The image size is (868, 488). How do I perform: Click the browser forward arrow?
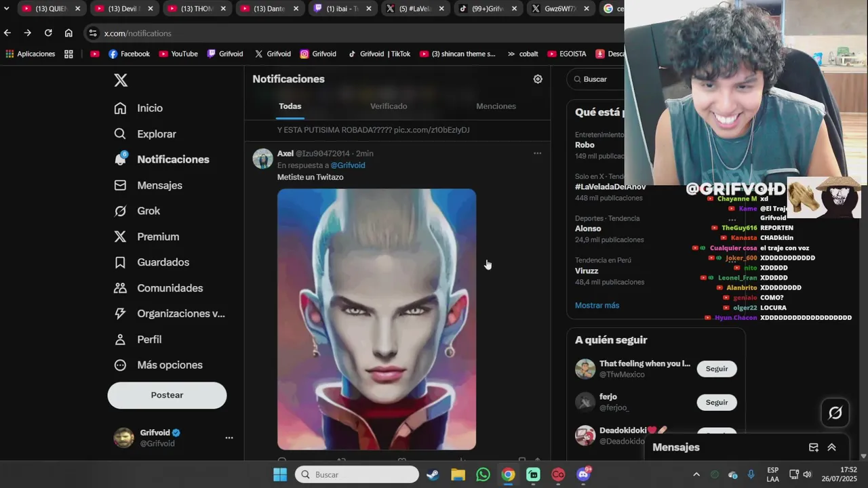(28, 33)
